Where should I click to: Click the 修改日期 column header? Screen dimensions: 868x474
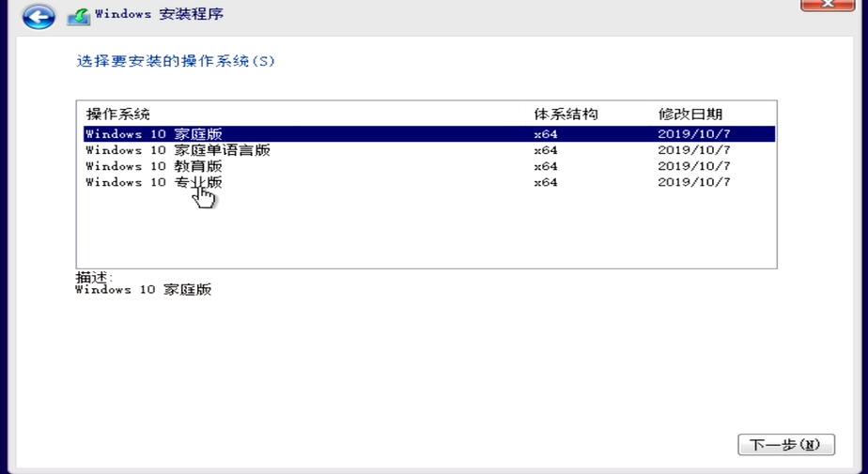[690, 115]
